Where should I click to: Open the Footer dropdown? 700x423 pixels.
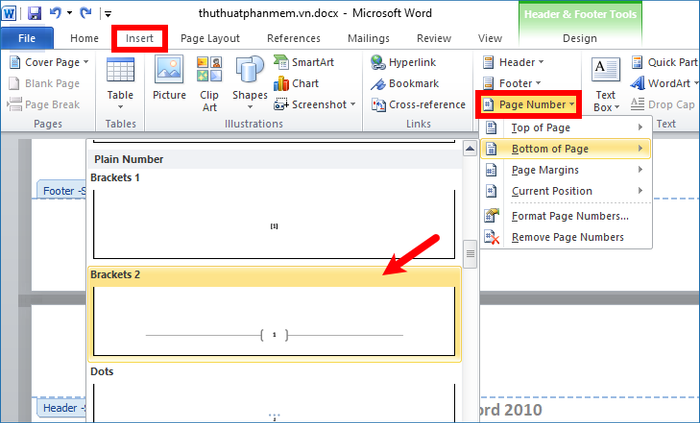[x=511, y=83]
